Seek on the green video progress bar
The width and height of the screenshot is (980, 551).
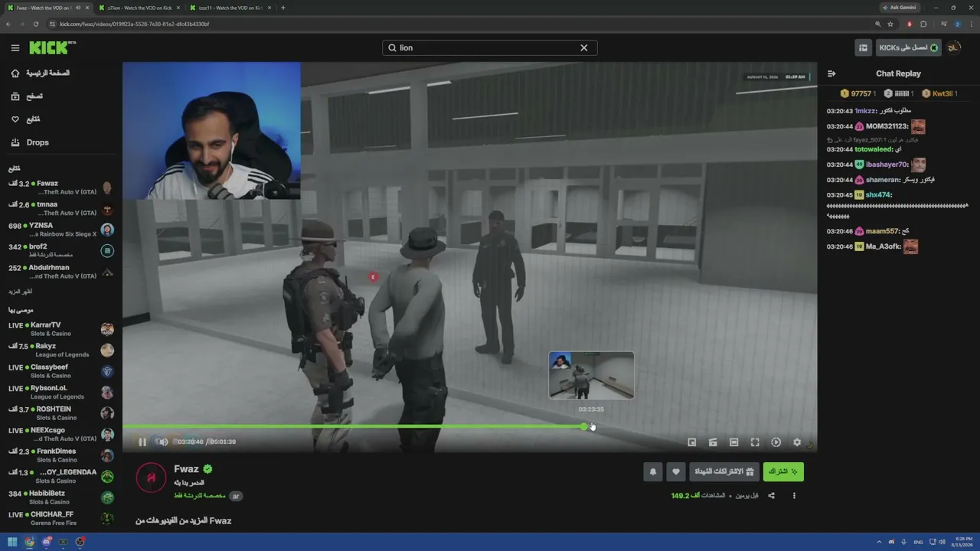469,426
